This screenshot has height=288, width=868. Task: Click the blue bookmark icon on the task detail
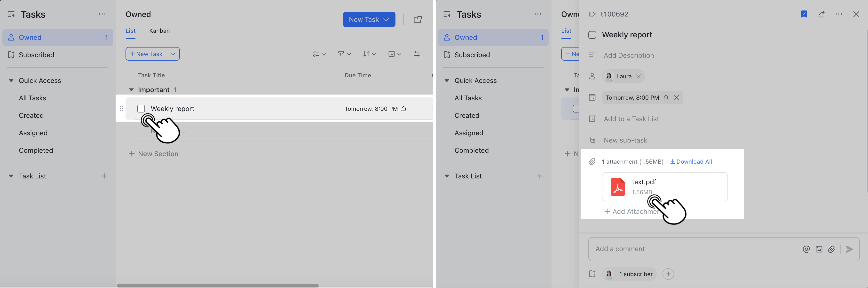[804, 14]
